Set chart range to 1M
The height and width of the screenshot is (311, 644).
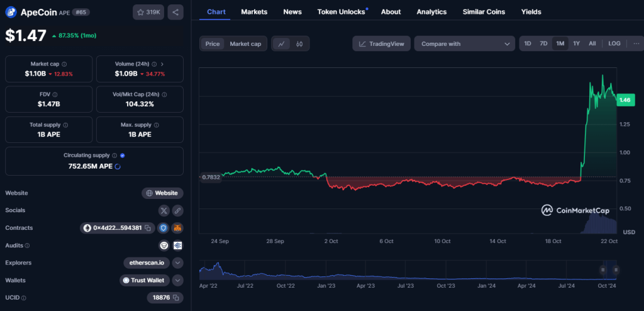tap(560, 43)
